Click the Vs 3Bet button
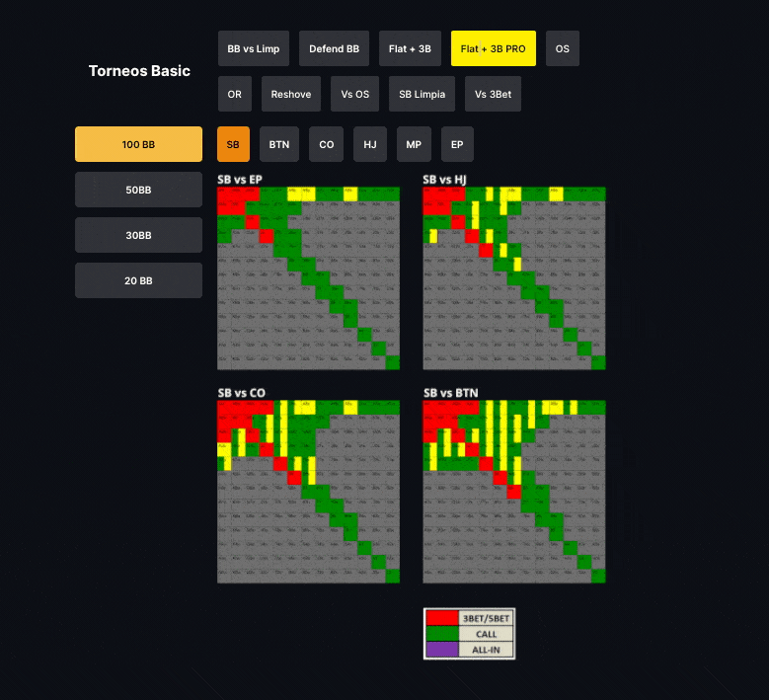Image resolution: width=769 pixels, height=700 pixels. [493, 94]
